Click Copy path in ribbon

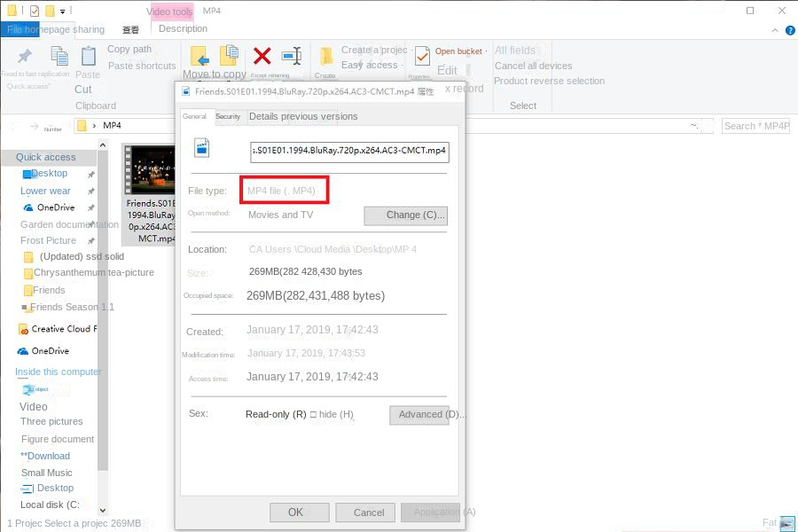click(x=129, y=50)
